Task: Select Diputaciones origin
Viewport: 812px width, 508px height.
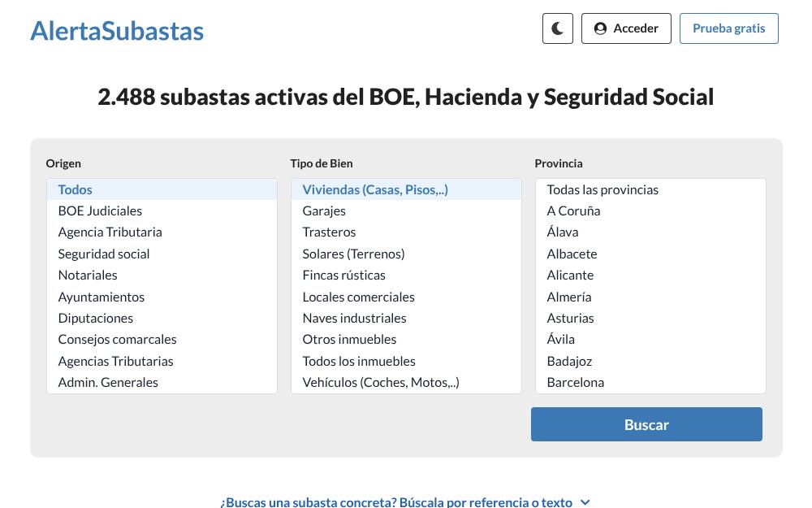Action: [x=162, y=319]
